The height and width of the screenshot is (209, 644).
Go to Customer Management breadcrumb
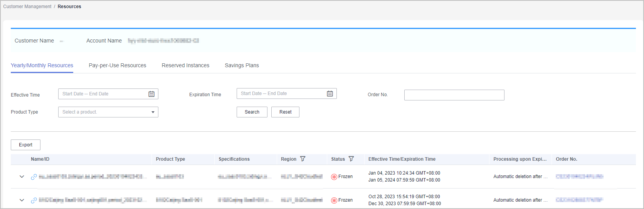(27, 7)
